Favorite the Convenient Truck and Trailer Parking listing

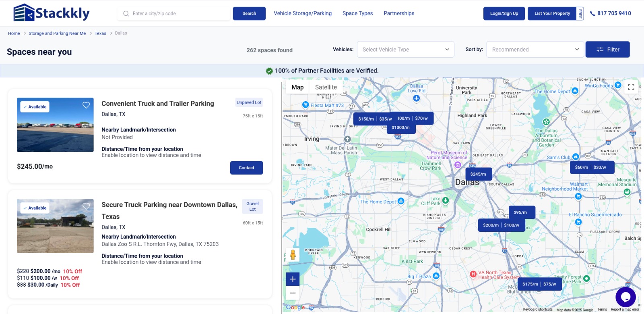pos(86,105)
